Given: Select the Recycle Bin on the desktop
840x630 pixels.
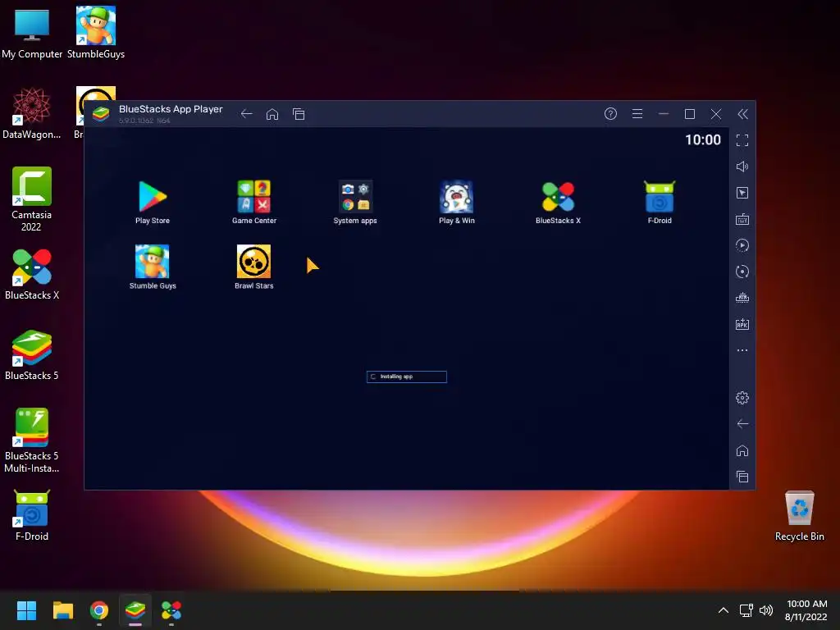Looking at the screenshot, I should [799, 515].
